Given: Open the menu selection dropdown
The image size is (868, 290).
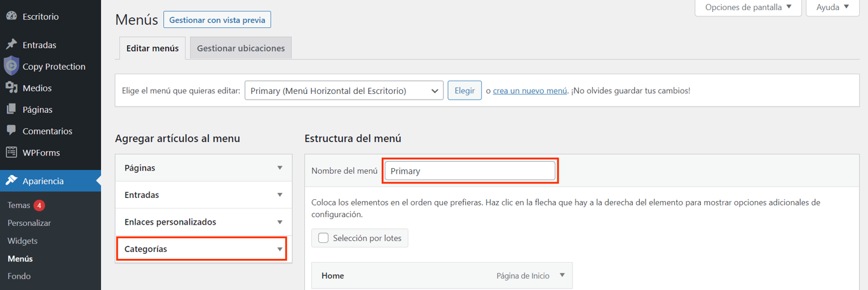Looking at the screenshot, I should (x=344, y=91).
